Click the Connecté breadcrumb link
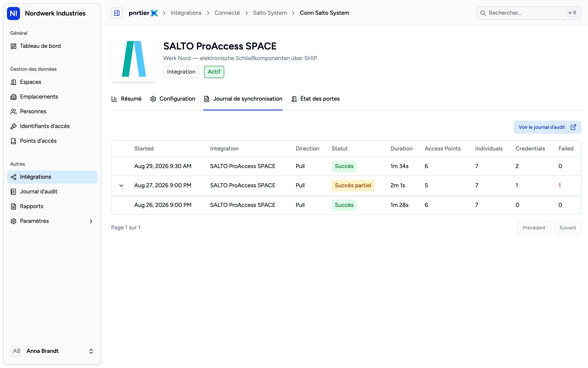588x368 pixels. click(x=227, y=13)
